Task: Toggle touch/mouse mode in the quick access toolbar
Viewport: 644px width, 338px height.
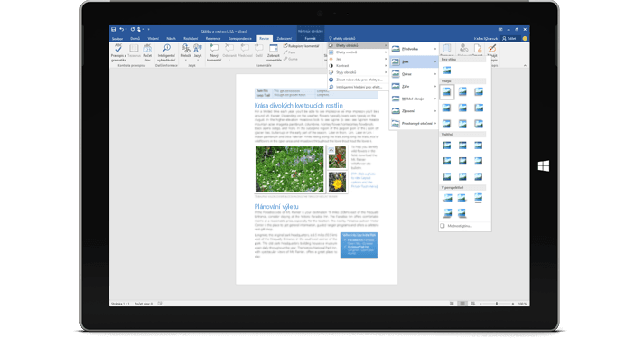Action: coord(140,30)
